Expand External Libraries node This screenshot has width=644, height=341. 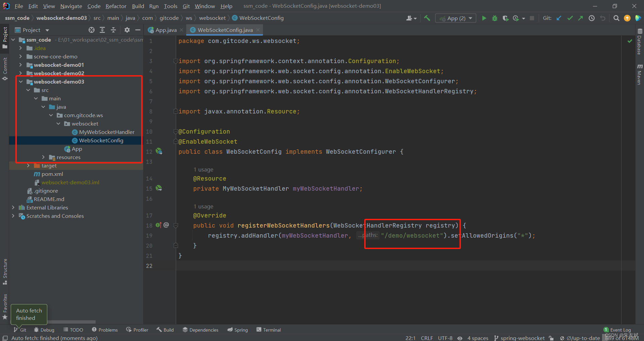[x=13, y=207]
